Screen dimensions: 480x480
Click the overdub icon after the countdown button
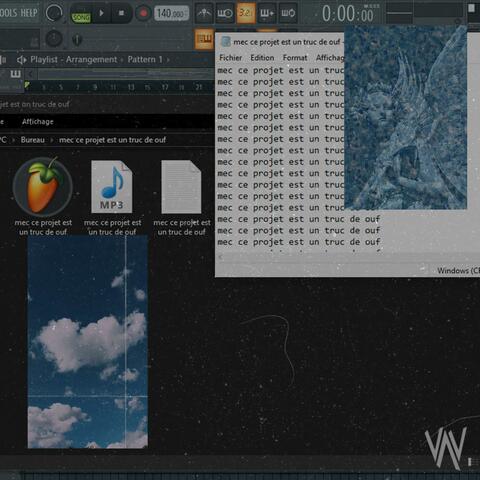click(x=267, y=13)
